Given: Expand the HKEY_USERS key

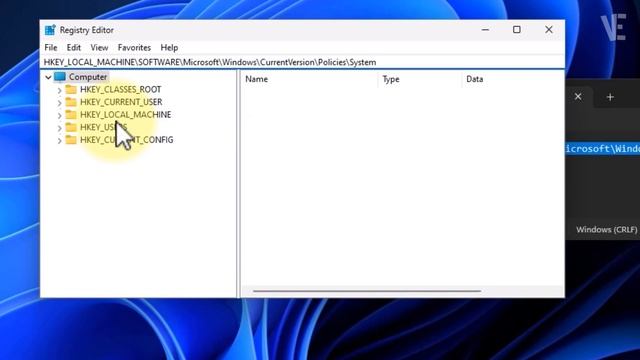Looking at the screenshot, I should (60, 128).
